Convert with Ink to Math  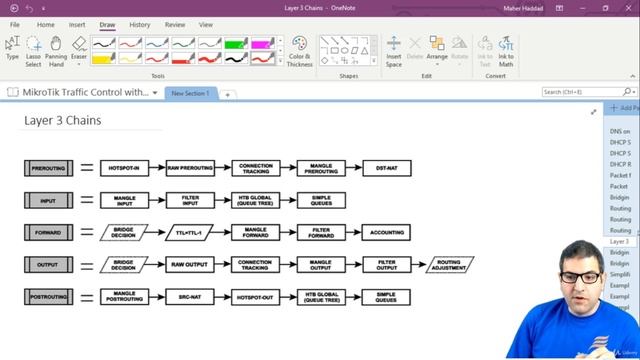coord(506,51)
